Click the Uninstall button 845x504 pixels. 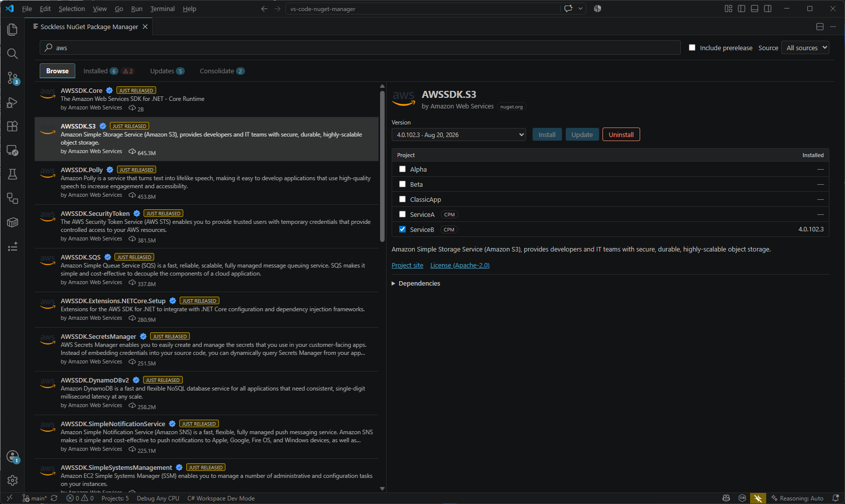point(621,135)
